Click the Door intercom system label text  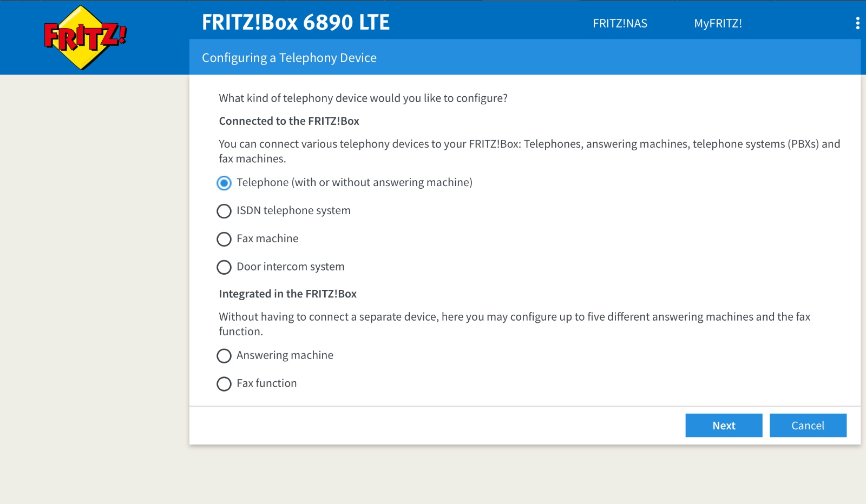[x=291, y=267]
